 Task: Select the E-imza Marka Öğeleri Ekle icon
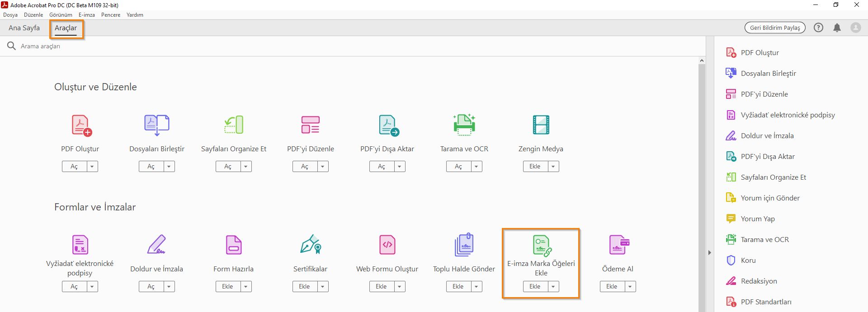(542, 246)
